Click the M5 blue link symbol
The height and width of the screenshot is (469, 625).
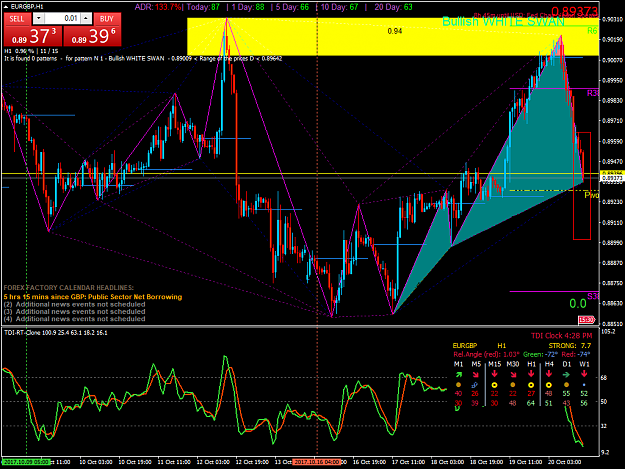pos(475,385)
